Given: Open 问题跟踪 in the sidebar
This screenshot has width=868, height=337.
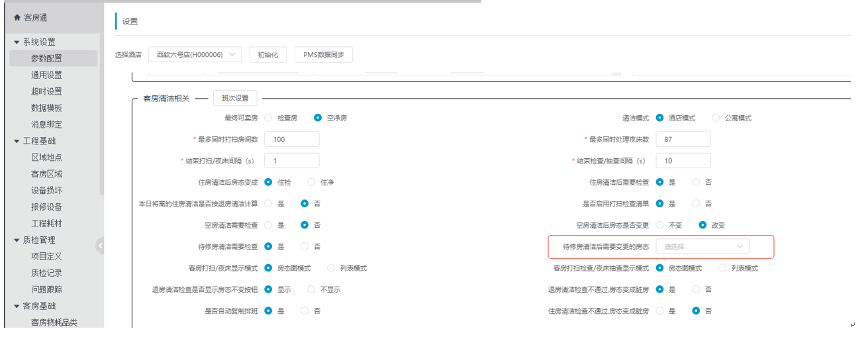Looking at the screenshot, I should point(46,289).
